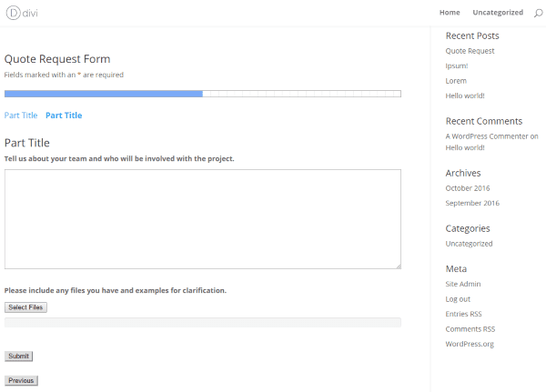Click the Log out link

458,298
